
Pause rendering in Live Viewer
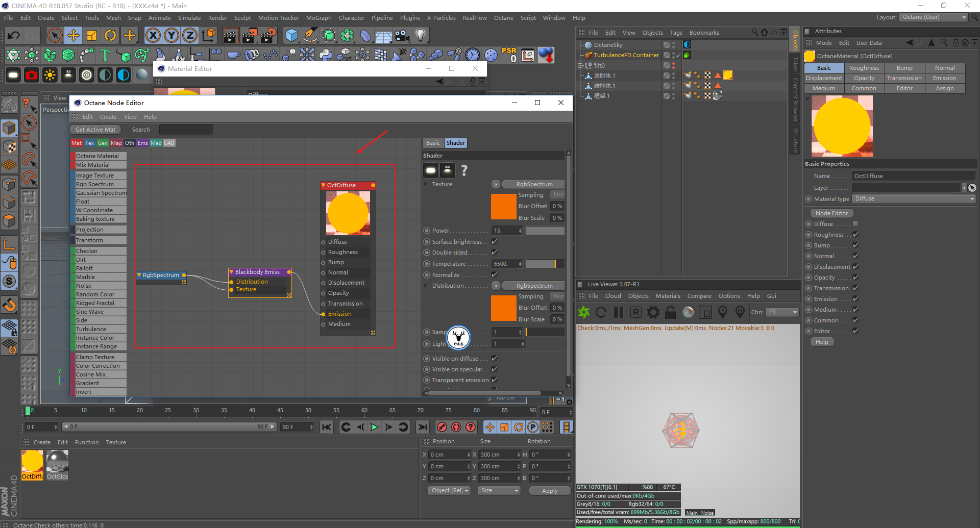(x=619, y=312)
